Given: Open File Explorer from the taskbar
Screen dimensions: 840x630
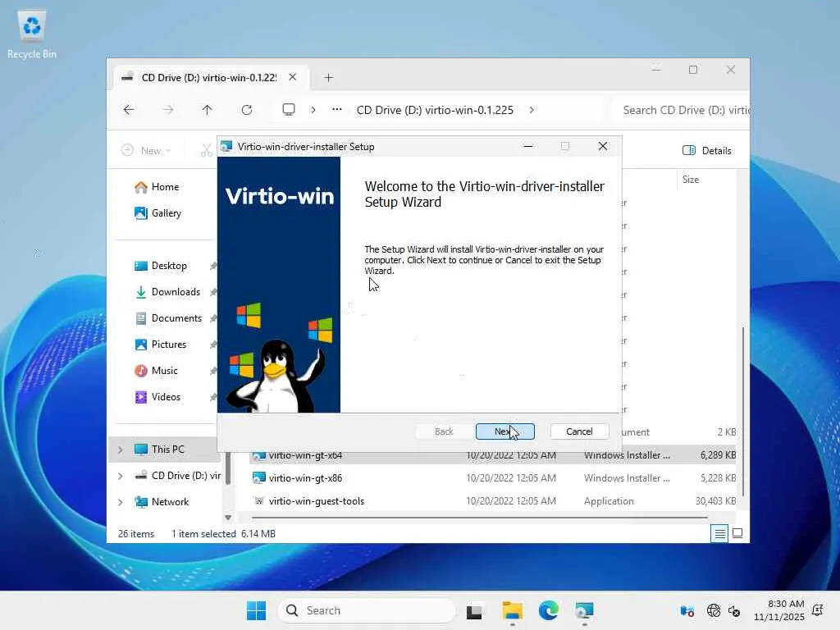Looking at the screenshot, I should 512,610.
